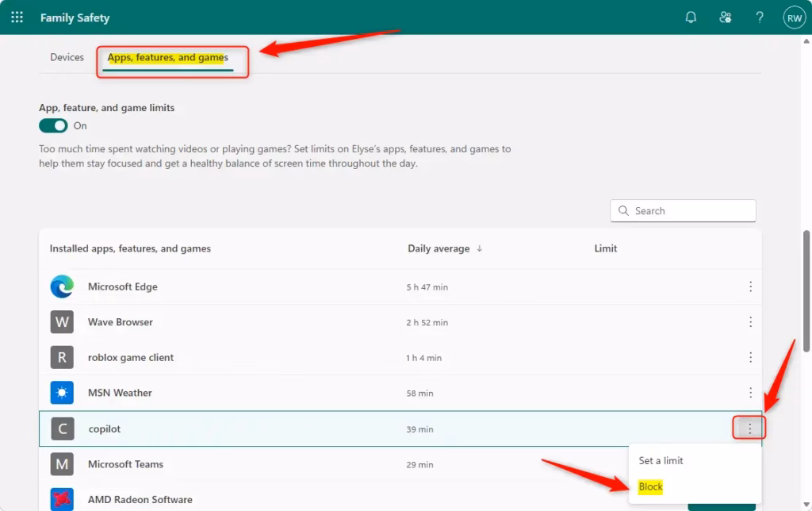
Task: Select the Microsoft Teams row name
Action: 125,464
